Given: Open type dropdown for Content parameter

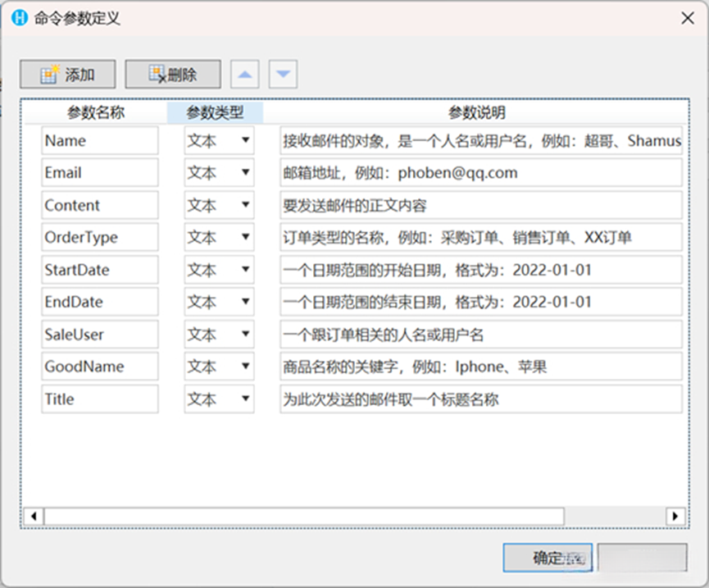Looking at the screenshot, I should click(x=220, y=205).
